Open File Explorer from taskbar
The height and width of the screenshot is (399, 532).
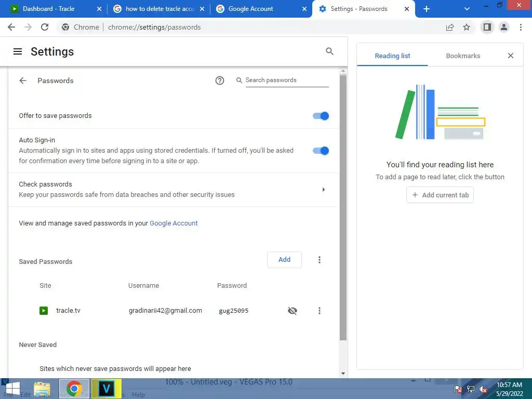click(x=42, y=389)
